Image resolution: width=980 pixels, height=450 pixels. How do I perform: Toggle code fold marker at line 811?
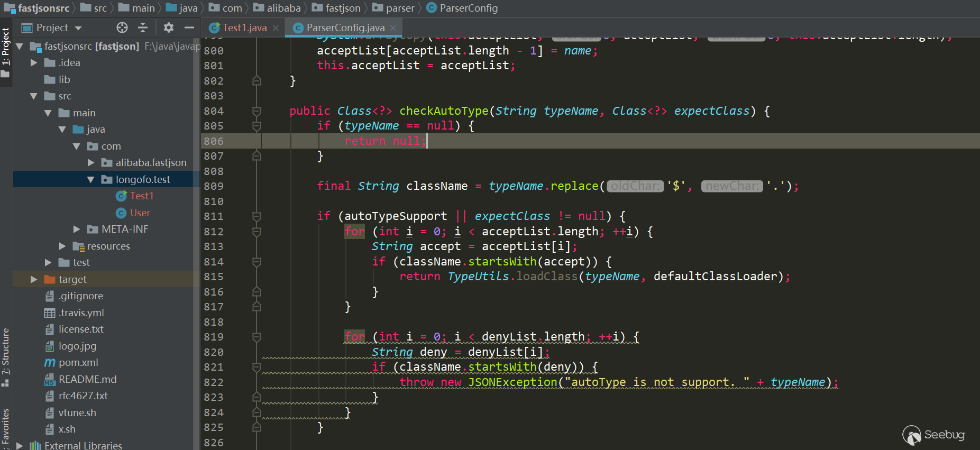(257, 216)
